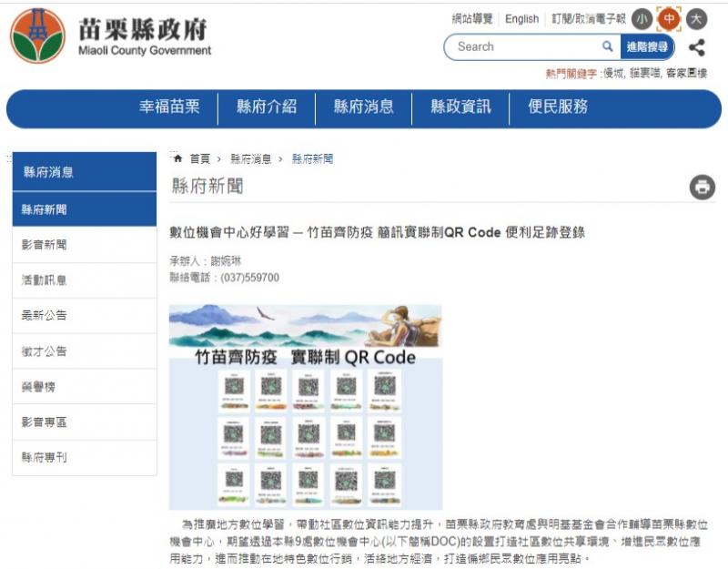Click 承辦人:謝婉琳 text
This screenshot has height=569, width=728.
tap(206, 261)
